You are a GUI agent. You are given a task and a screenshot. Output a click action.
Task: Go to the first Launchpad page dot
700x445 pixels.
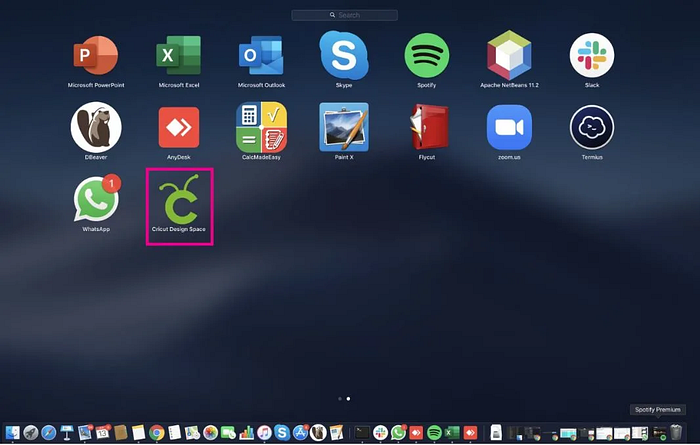point(340,399)
